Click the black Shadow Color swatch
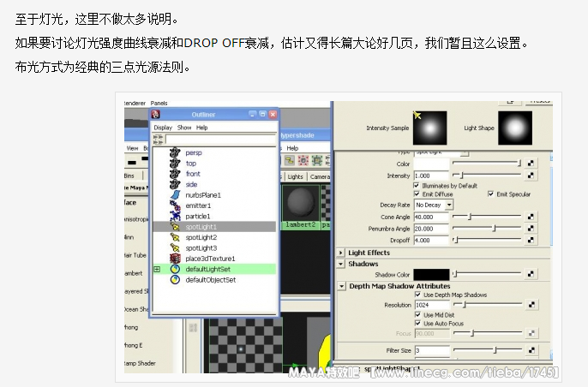Viewport: 588px width, 387px height. click(x=431, y=274)
